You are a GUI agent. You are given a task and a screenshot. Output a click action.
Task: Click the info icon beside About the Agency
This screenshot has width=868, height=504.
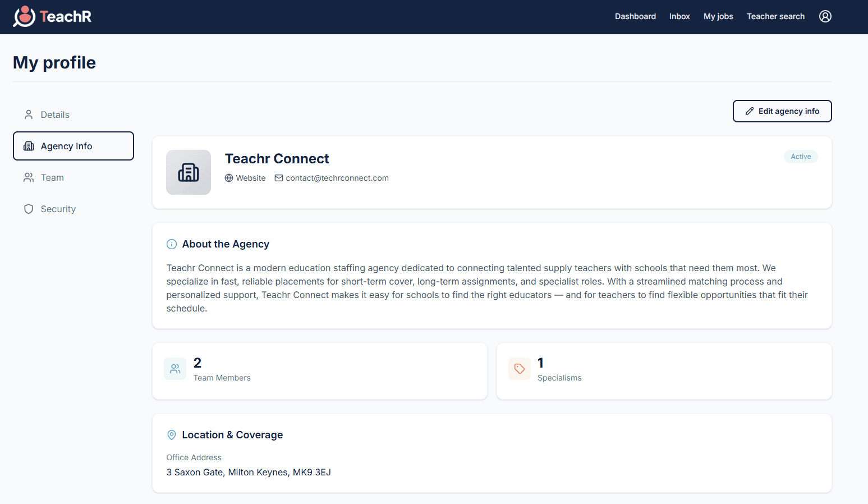tap(172, 244)
